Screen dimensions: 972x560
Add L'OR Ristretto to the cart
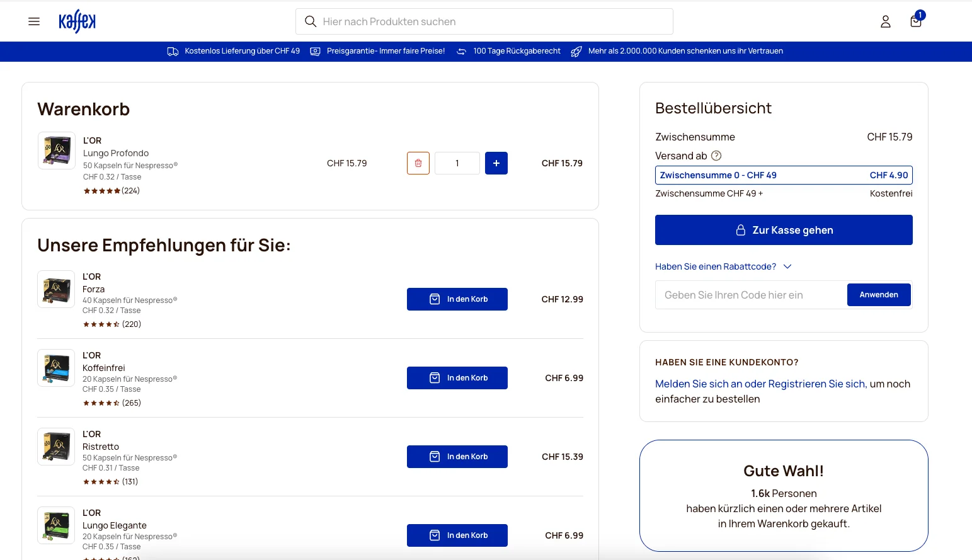pyautogui.click(x=457, y=456)
